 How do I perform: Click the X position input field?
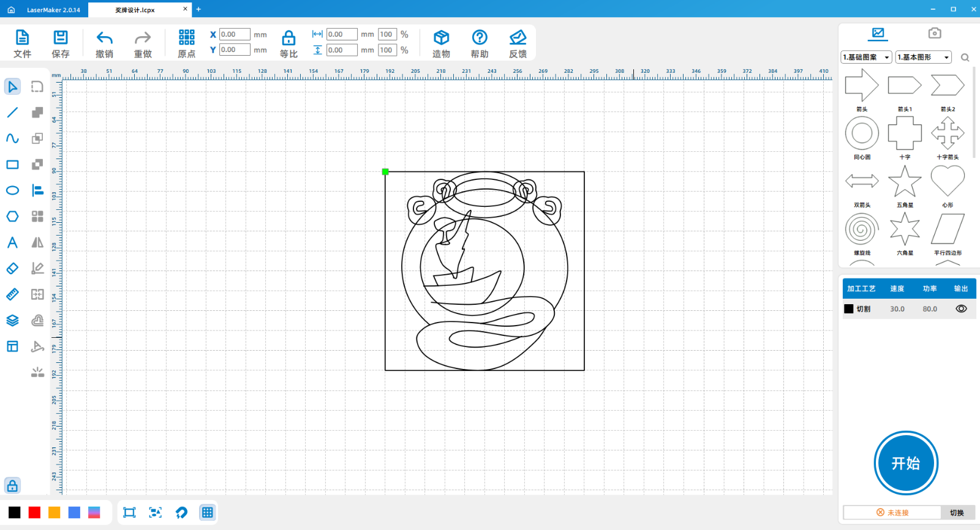235,34
